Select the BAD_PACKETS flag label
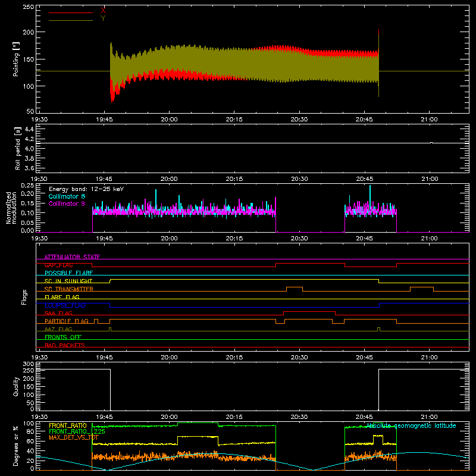 click(x=65, y=345)
